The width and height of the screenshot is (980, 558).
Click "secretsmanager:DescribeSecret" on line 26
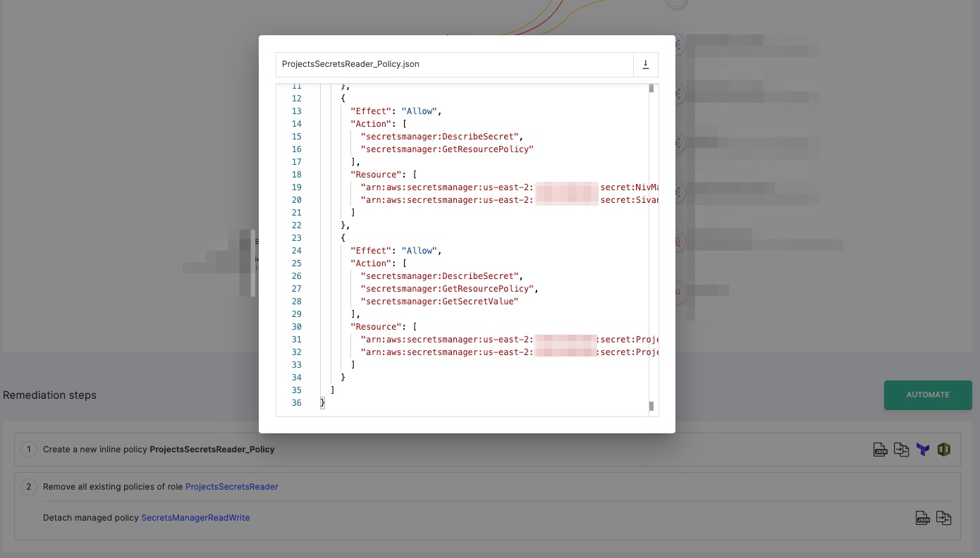(x=441, y=276)
